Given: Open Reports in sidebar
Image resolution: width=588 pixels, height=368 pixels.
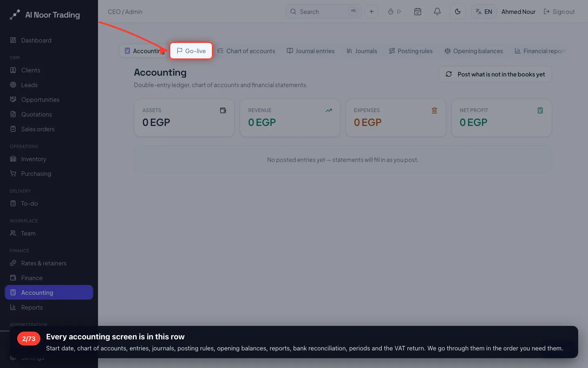Looking at the screenshot, I should (x=49, y=307).
